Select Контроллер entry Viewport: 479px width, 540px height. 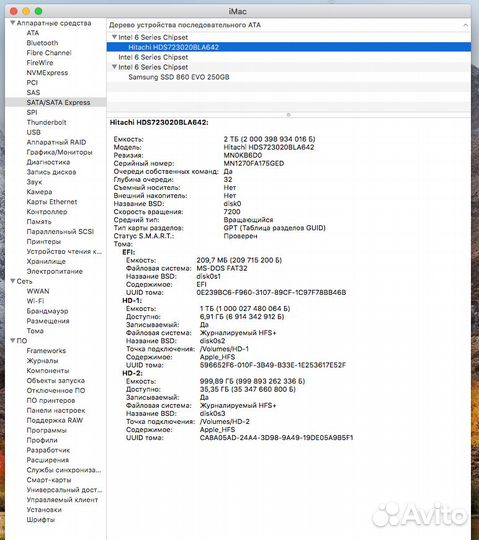coord(47,212)
